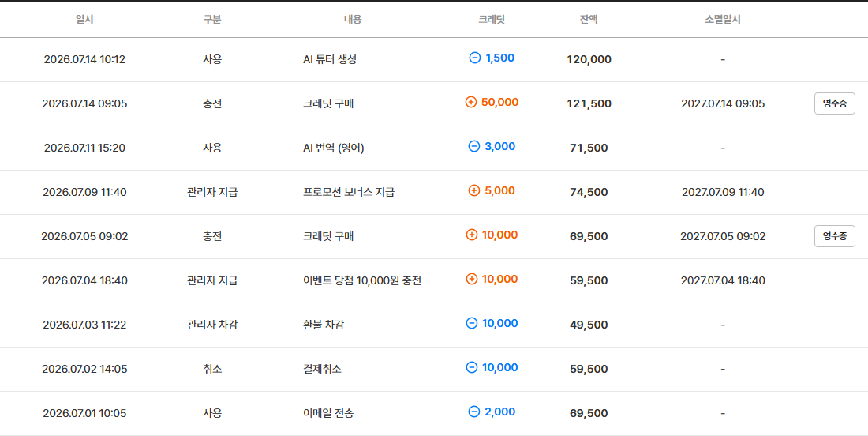
Task: Click the 1,500 credit amount
Action: [499, 58]
